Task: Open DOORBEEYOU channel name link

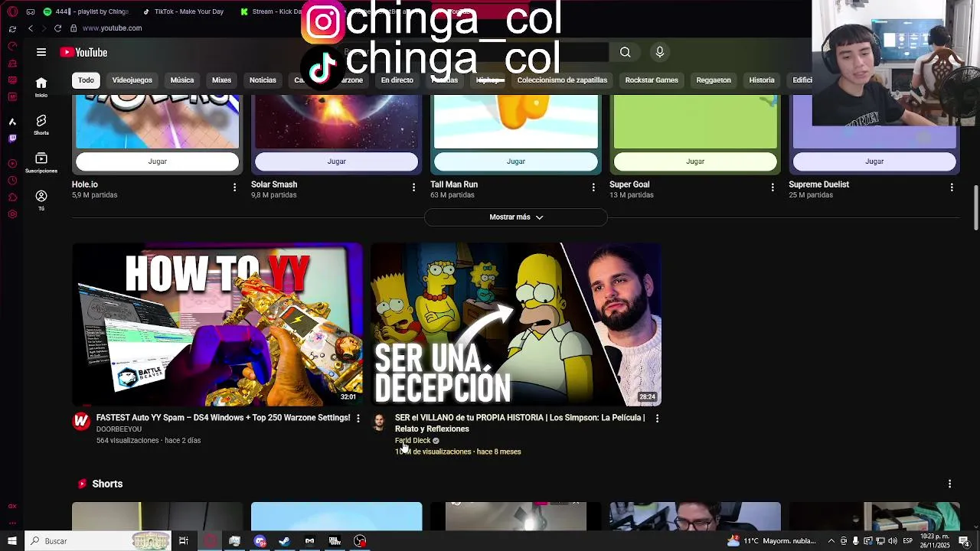Action: 119,429
